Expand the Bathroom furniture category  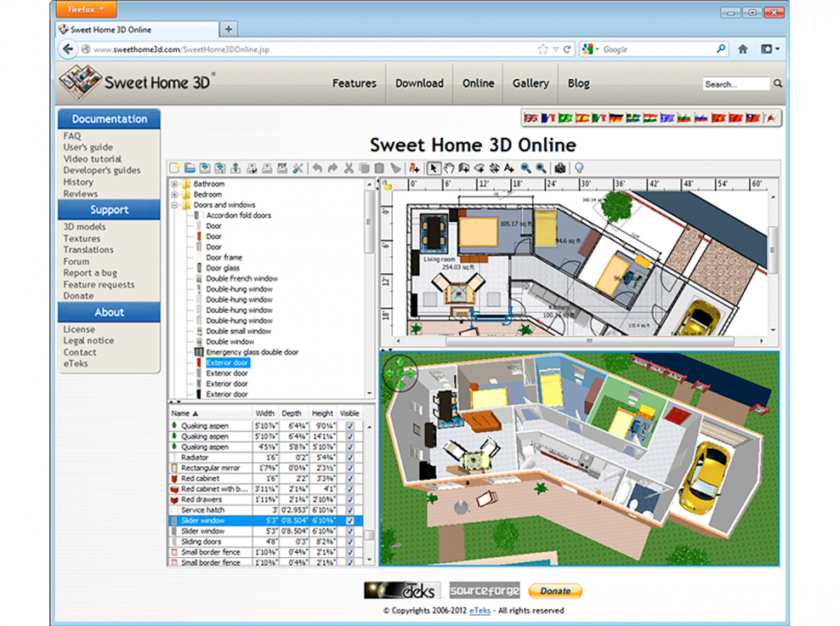click(x=176, y=184)
